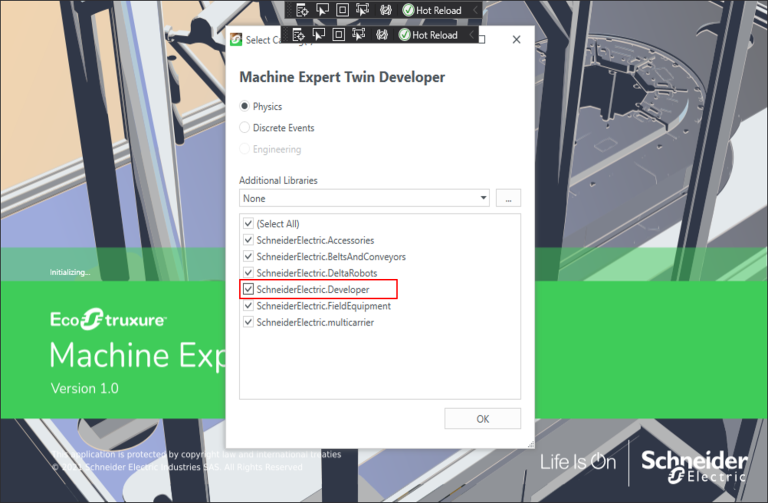The image size is (768, 503).
Task: Click Track Focused Element icon in upper debug toolbar
Action: point(362,10)
